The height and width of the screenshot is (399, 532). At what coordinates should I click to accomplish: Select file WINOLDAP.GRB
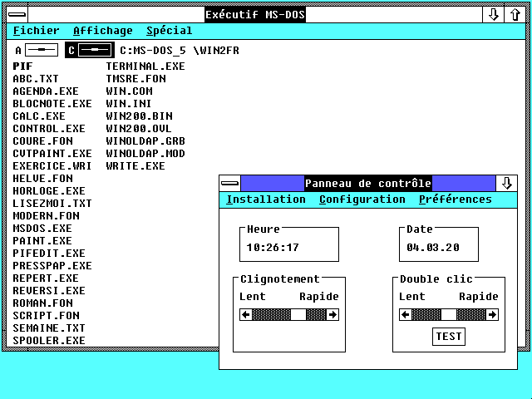[x=145, y=141]
